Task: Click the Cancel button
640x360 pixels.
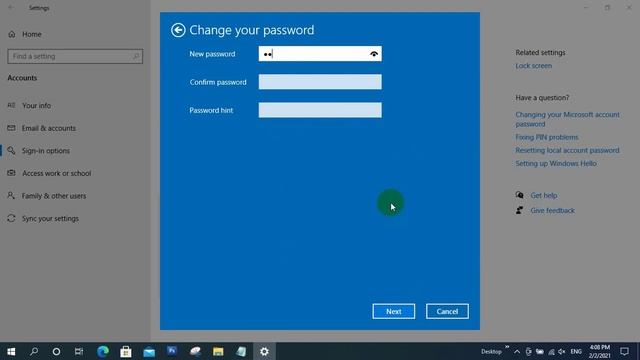Action: click(x=447, y=311)
